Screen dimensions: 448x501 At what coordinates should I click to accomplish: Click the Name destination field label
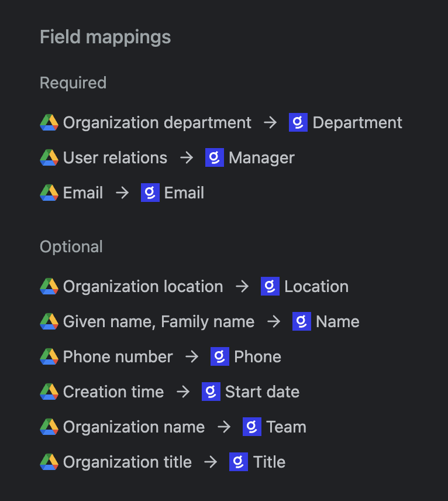(337, 322)
